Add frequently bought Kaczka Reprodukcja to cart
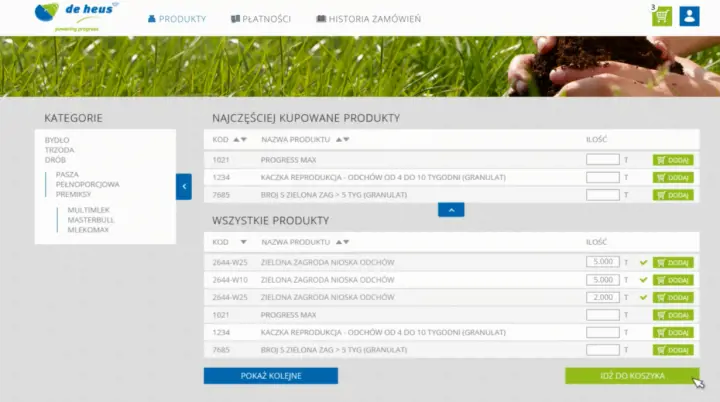 click(x=673, y=177)
